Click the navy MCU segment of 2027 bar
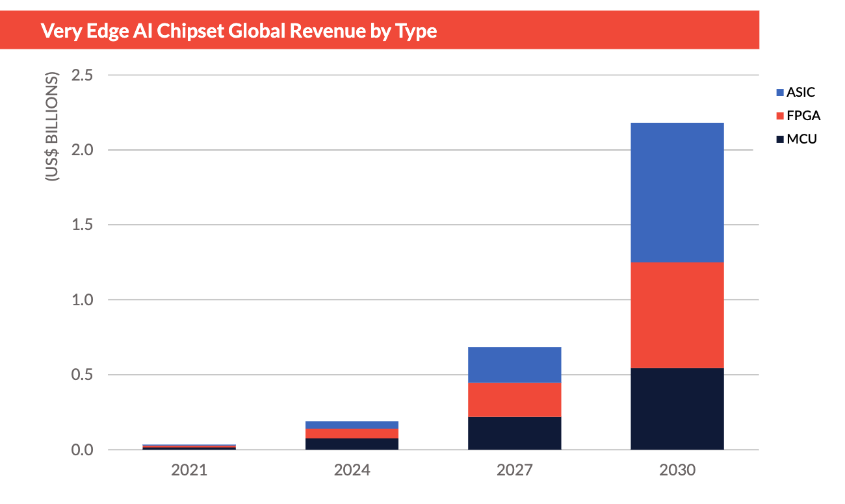 pyautogui.click(x=514, y=433)
